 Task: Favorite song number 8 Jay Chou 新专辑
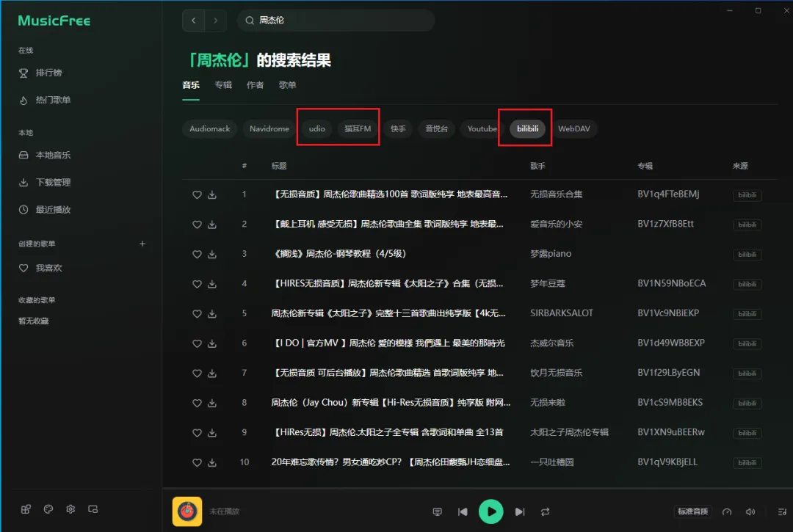pos(197,403)
